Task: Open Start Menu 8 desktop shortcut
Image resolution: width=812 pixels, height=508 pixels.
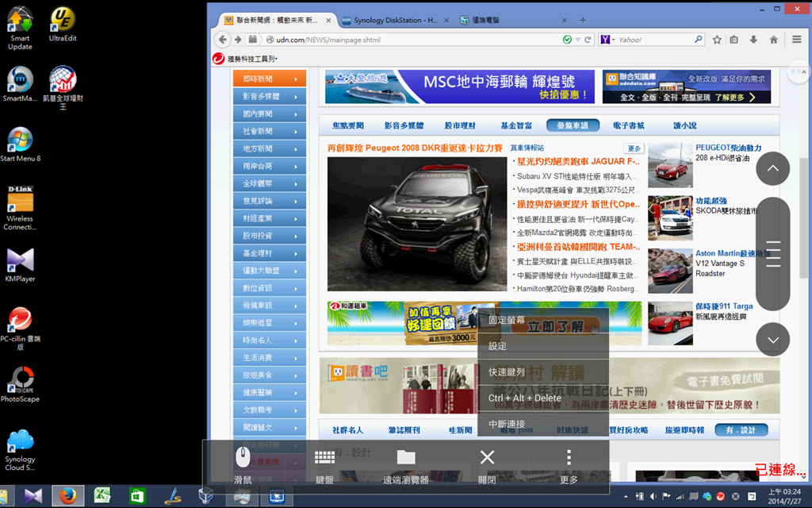Action: tap(20, 144)
